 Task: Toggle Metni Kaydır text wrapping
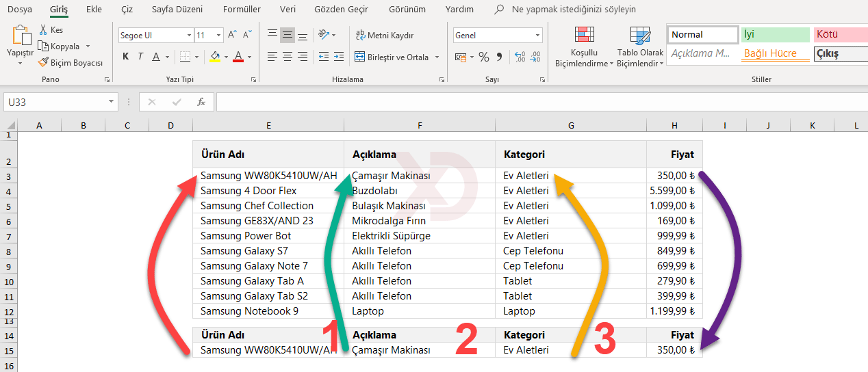point(384,35)
